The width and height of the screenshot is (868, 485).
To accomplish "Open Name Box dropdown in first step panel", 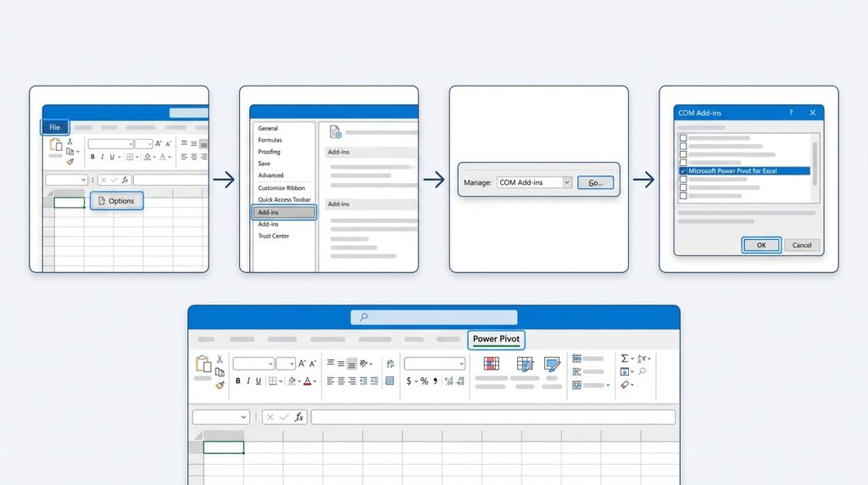I will tap(83, 180).
